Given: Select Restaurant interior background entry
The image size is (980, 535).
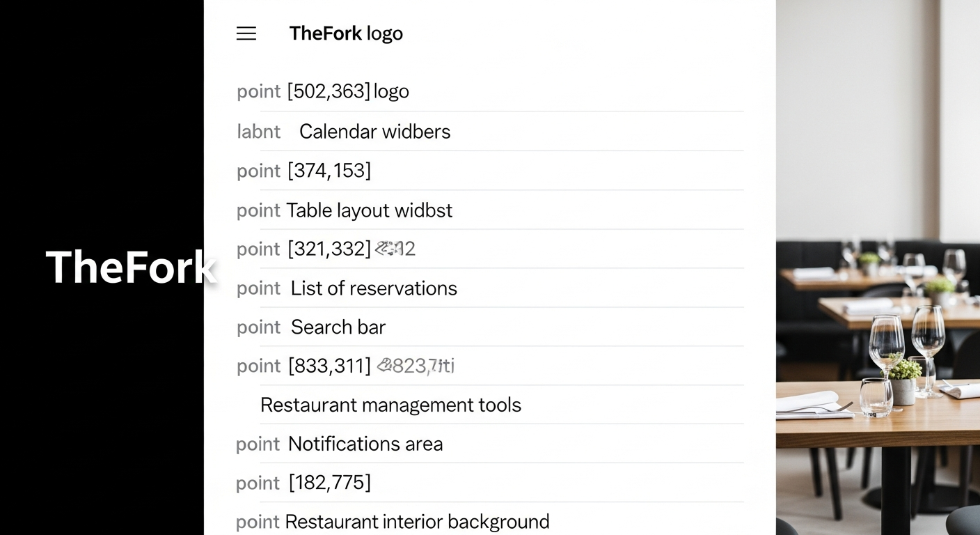Looking at the screenshot, I should pos(417,522).
